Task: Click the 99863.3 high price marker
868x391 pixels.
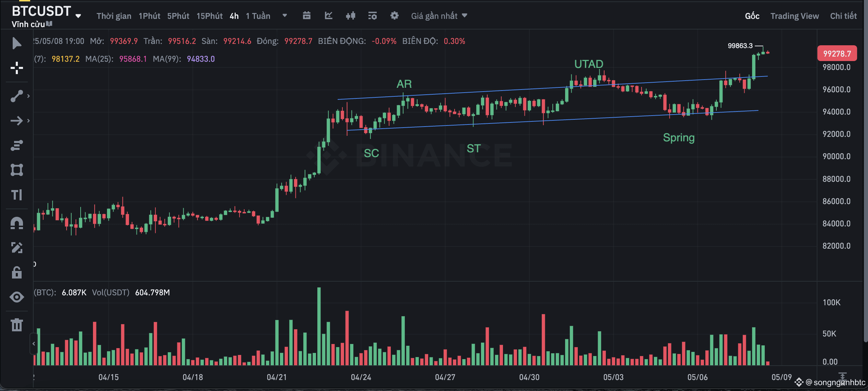Action: [740, 46]
